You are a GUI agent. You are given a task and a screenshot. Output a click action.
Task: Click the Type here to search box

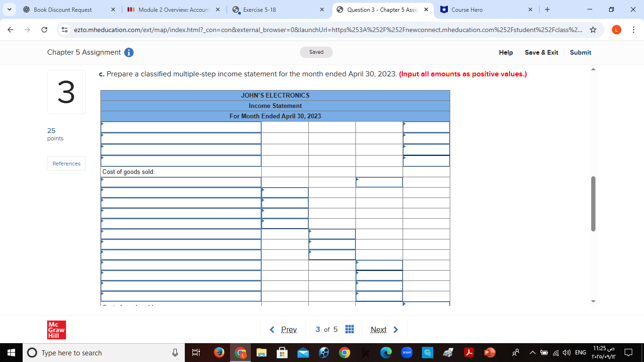(x=103, y=353)
